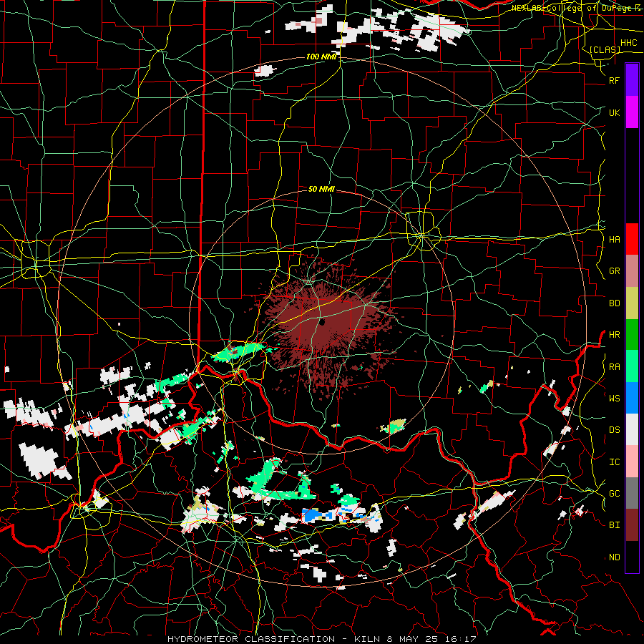644x644 pixels.
Task: Pick the dark green HR legend swatch
Action: pyautogui.click(x=632, y=335)
